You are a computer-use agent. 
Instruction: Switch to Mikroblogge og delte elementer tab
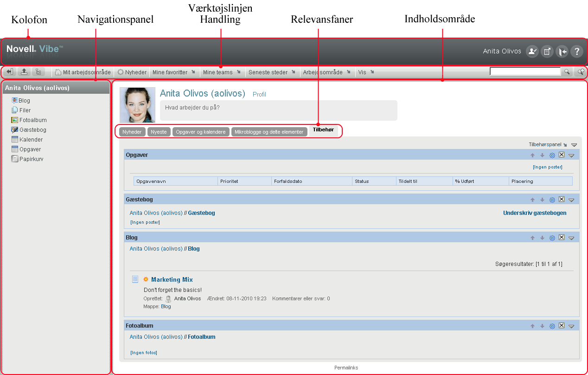269,132
